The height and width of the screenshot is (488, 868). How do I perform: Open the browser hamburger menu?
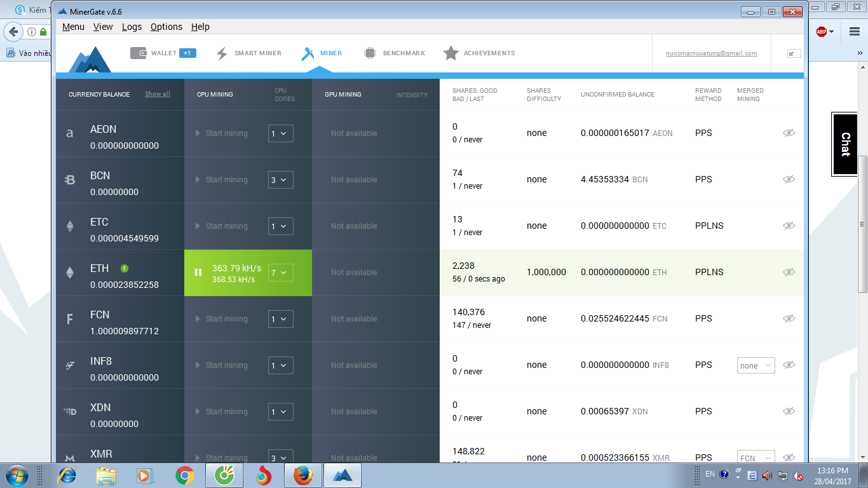(x=854, y=31)
